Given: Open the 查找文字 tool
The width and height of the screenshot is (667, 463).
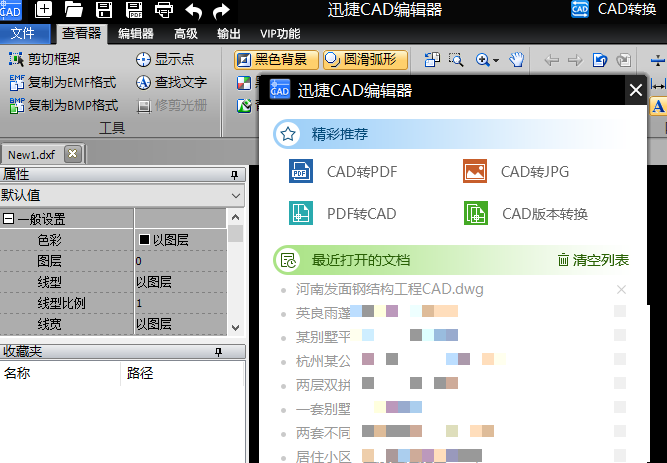Looking at the screenshot, I should pyautogui.click(x=171, y=82).
